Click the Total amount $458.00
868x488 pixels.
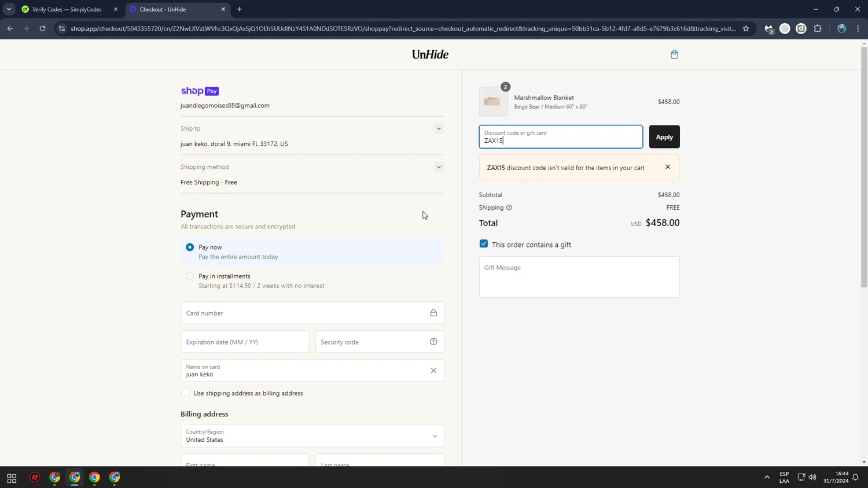click(x=662, y=223)
